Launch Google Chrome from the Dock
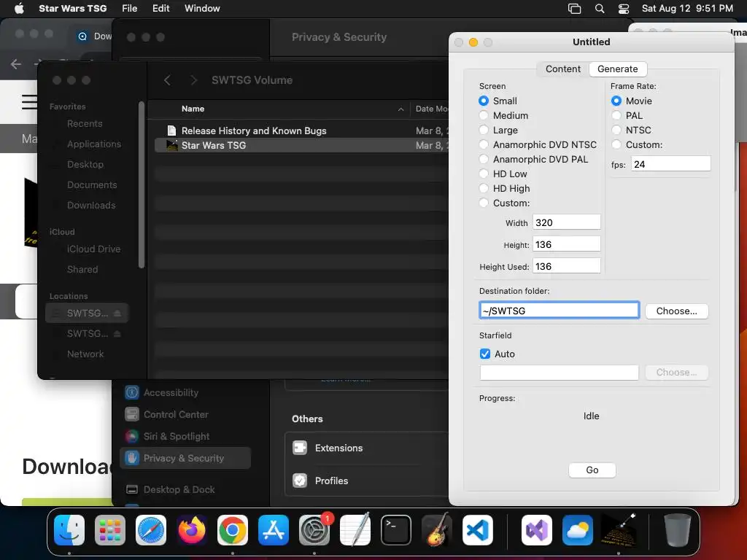Viewport: 747px width, 560px height. pyautogui.click(x=233, y=530)
